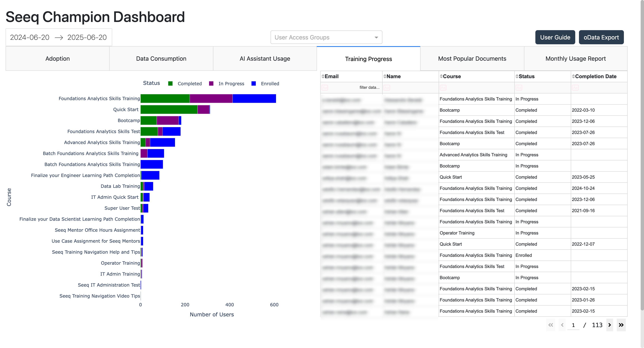Toggle the Completed legend swatch

tap(171, 83)
